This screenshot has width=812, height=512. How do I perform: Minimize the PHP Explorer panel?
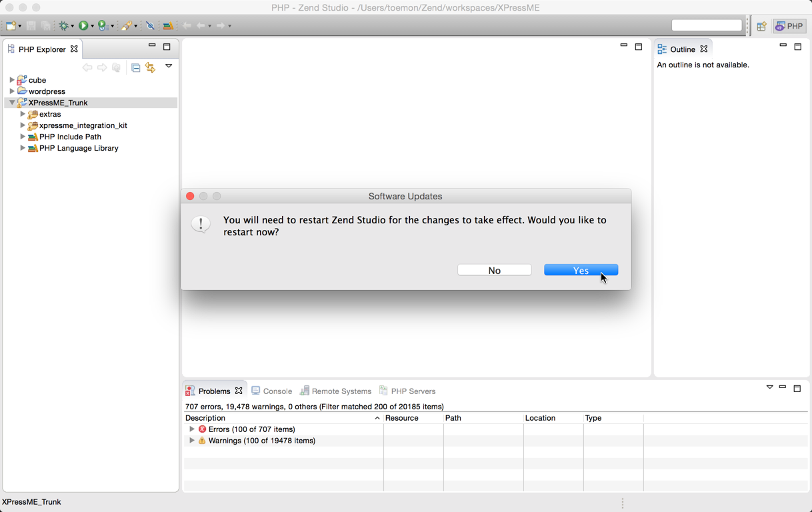(x=152, y=46)
